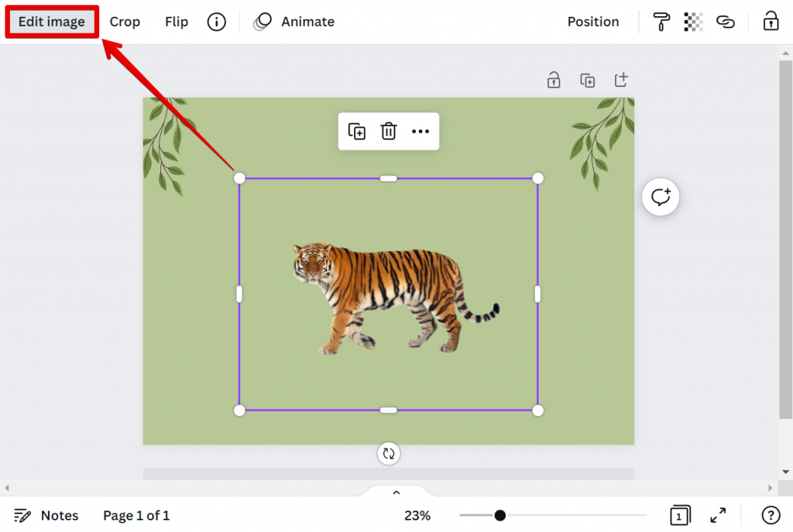The image size is (793, 532).
Task: Adjust transparency using the checkerboard icon
Action: [x=692, y=22]
